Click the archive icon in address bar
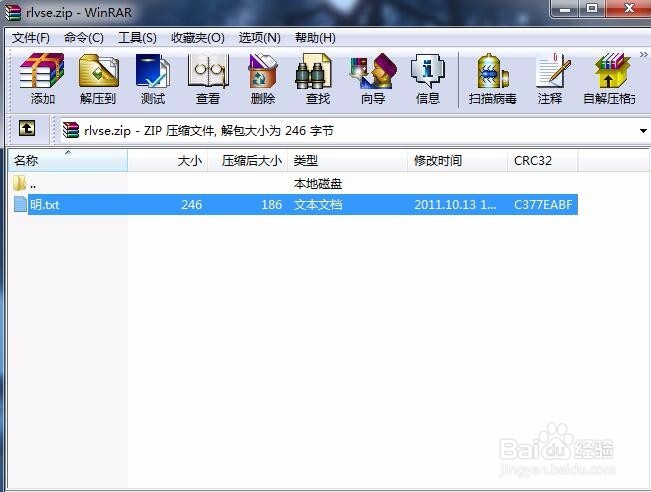651x492 pixels. (71, 130)
